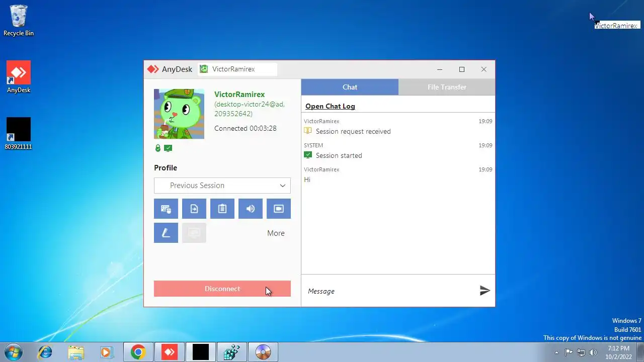Click the green VictorRamirex name heading

pyautogui.click(x=239, y=95)
